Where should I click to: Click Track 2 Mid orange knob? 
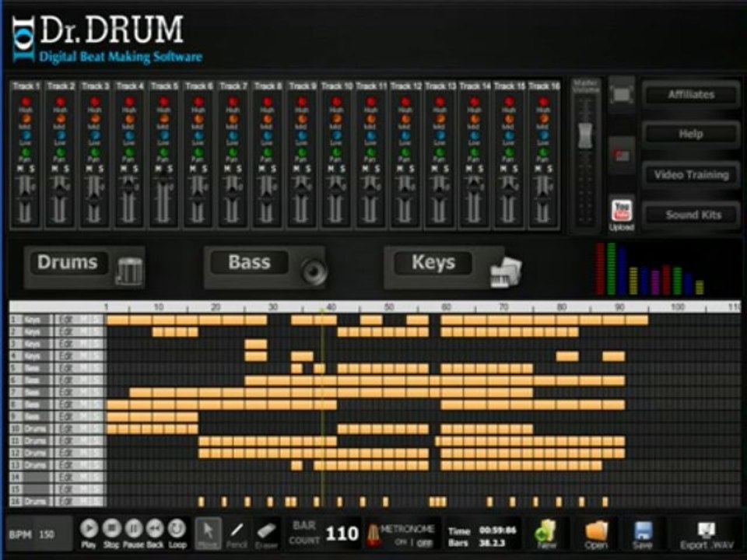click(x=60, y=118)
